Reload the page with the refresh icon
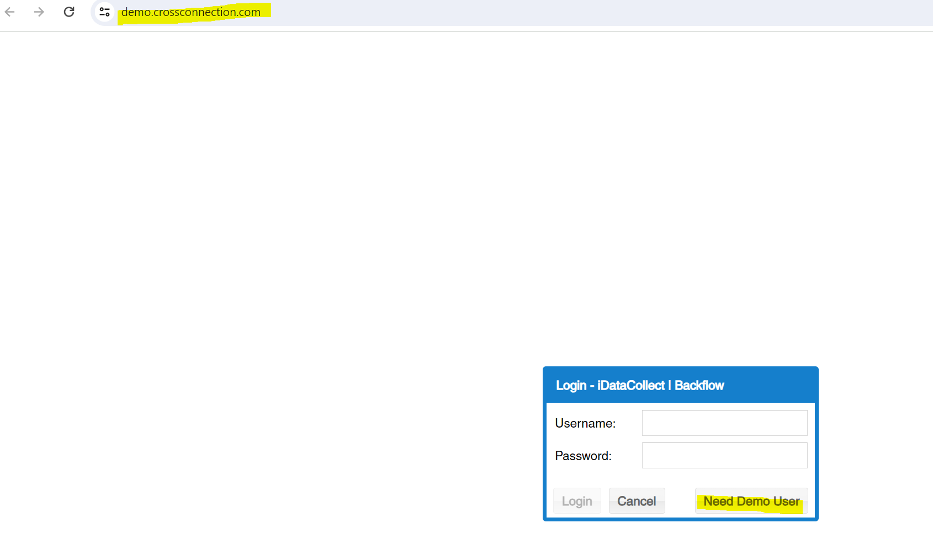The image size is (933, 560). pos(69,12)
